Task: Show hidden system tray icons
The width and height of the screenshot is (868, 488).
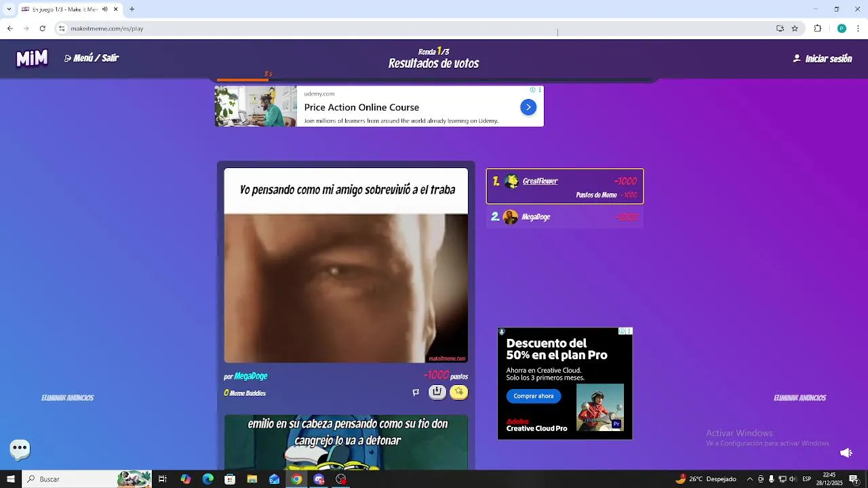Action: [749, 479]
